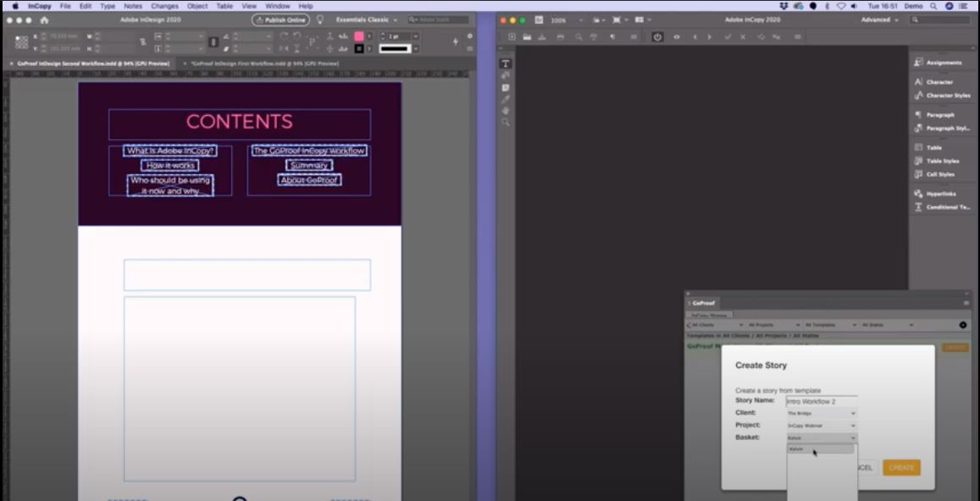The width and height of the screenshot is (980, 501).
Task: Click the Home icon in the InDesign window
Action: click(x=44, y=20)
